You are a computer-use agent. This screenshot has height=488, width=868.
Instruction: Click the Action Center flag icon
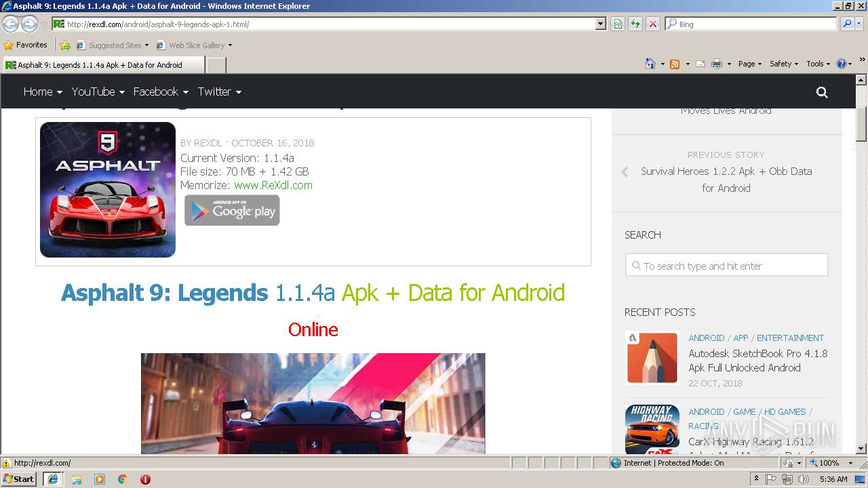point(771,479)
